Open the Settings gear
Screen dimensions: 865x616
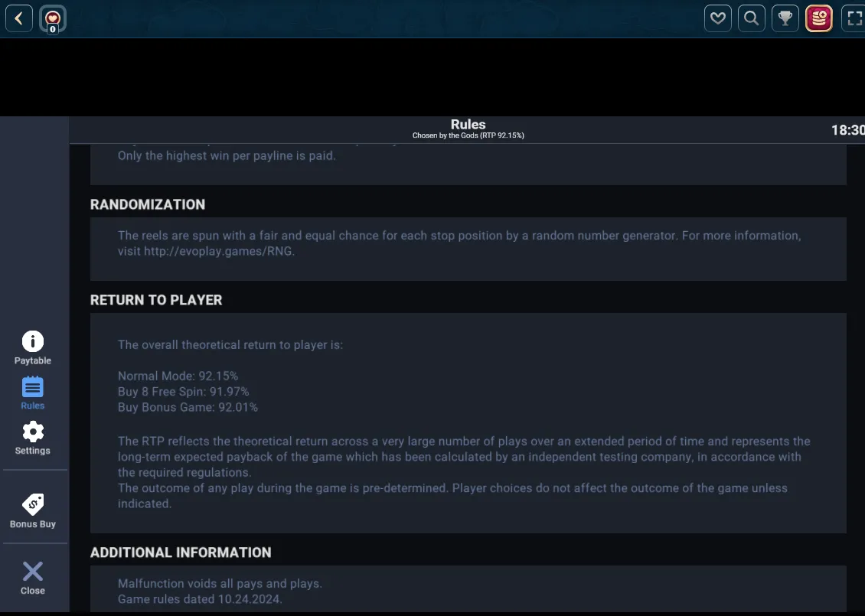[33, 438]
